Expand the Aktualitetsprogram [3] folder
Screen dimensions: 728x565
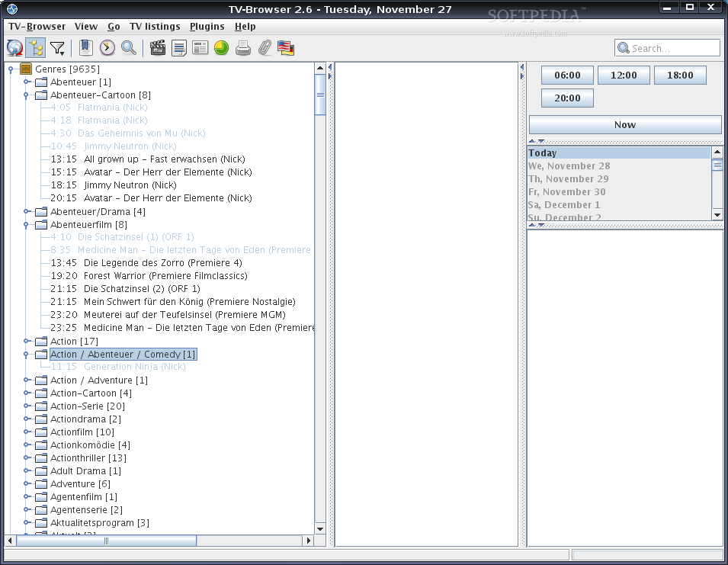point(27,523)
